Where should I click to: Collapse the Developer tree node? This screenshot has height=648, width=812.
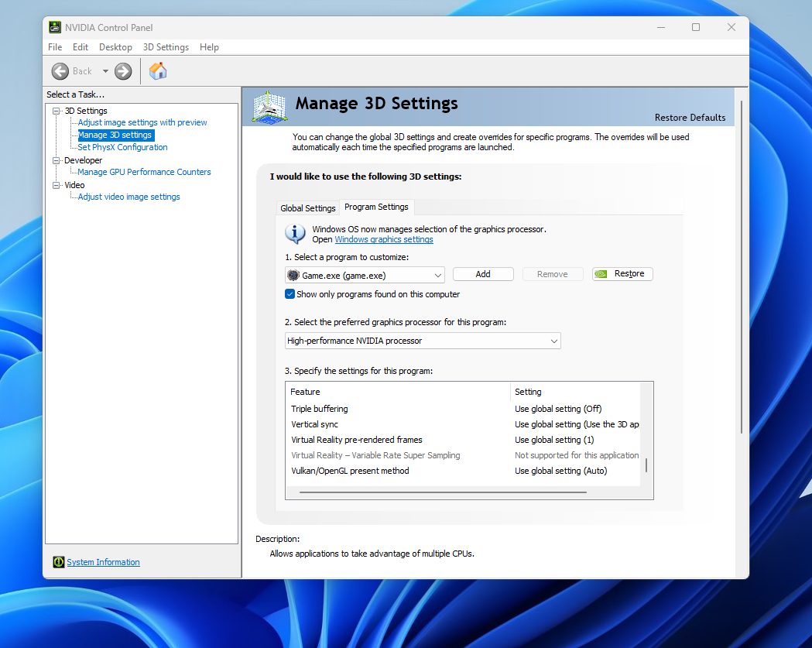point(56,160)
